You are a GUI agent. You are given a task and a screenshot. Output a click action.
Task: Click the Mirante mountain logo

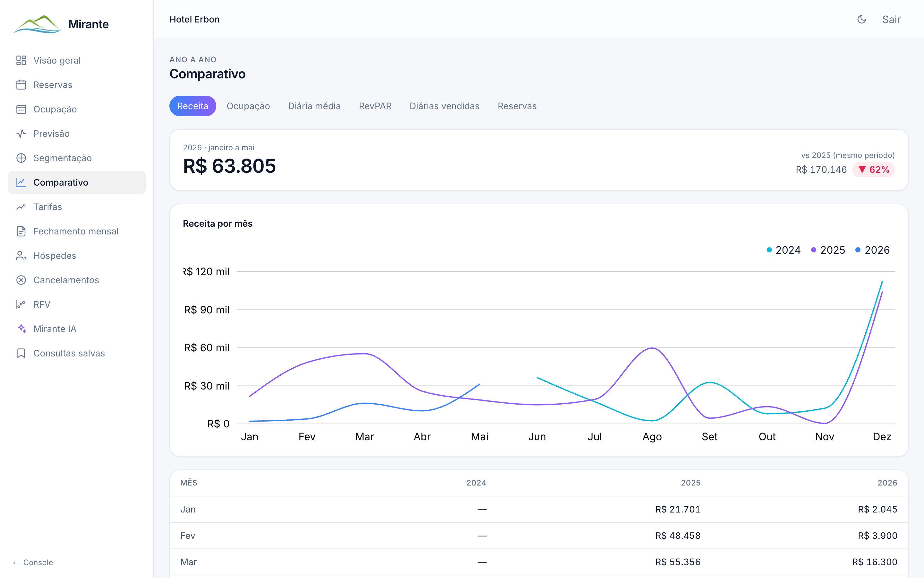(x=37, y=24)
